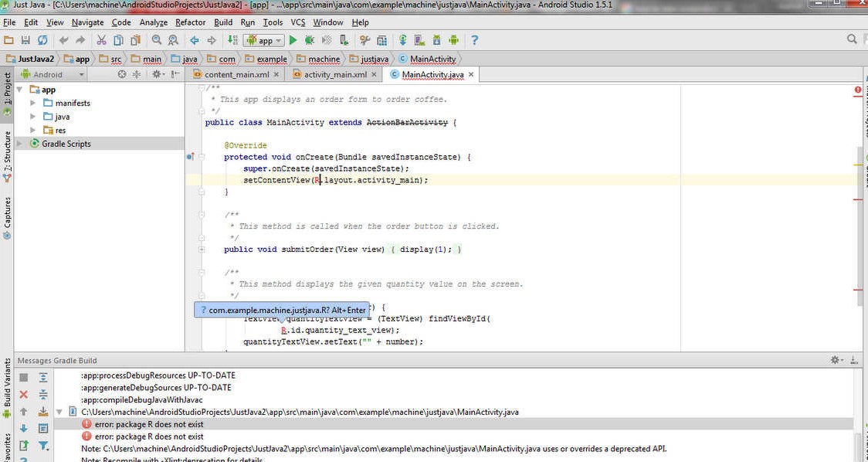This screenshot has height=462, width=868.
Task: Click the red X icon in Messages panel
Action: tap(23, 394)
